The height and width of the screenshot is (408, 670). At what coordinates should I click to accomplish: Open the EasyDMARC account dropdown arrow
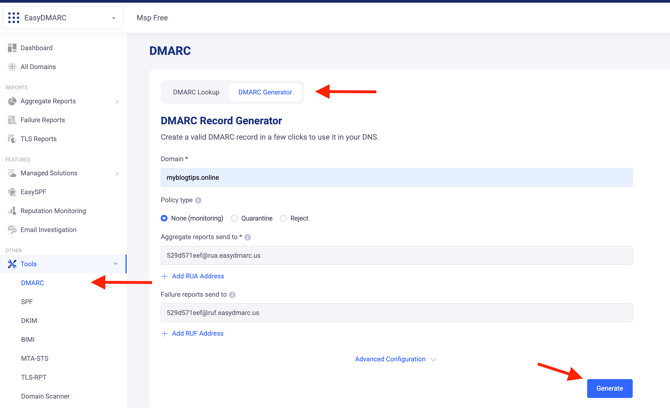tap(114, 18)
